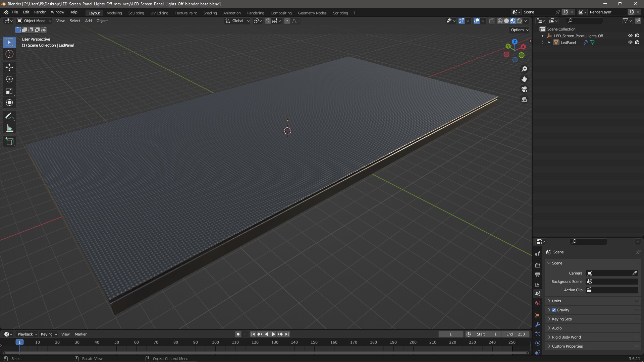
Task: Switch to wireframe viewport shading
Action: click(x=500, y=21)
